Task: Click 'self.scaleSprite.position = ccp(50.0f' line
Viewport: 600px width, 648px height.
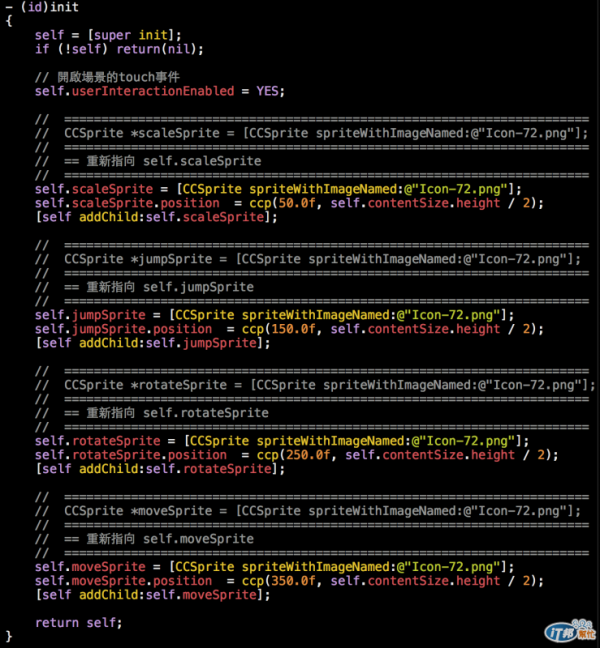Action: click(x=289, y=203)
